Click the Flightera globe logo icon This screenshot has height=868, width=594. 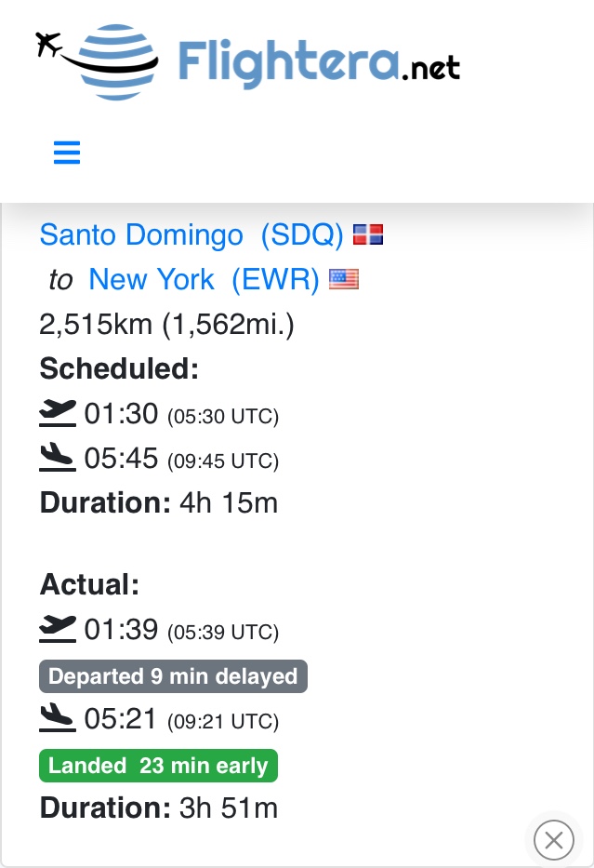pyautogui.click(x=104, y=61)
